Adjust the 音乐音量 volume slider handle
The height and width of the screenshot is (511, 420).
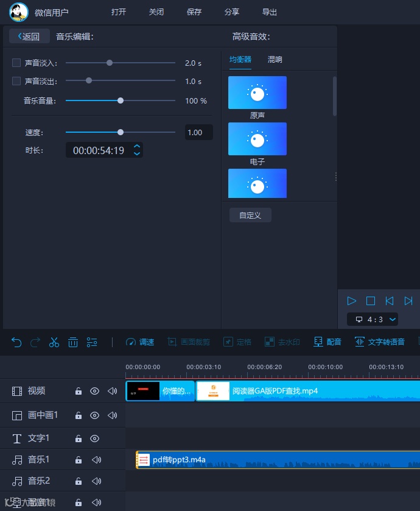(x=121, y=100)
